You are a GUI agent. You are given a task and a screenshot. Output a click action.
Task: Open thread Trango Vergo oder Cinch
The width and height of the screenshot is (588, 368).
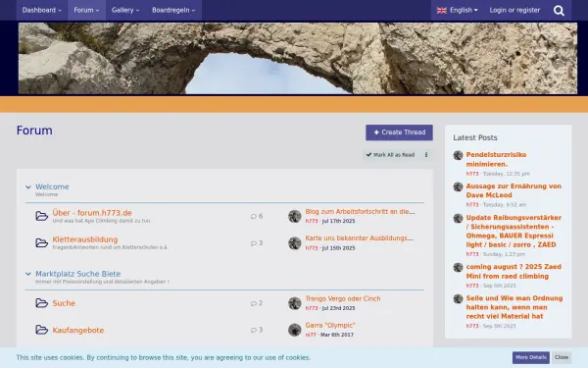[x=343, y=299]
